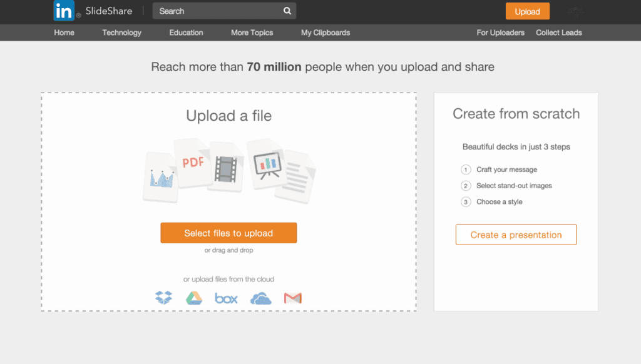Open For Uploaders link
Screen dimensions: 641x364
click(500, 33)
